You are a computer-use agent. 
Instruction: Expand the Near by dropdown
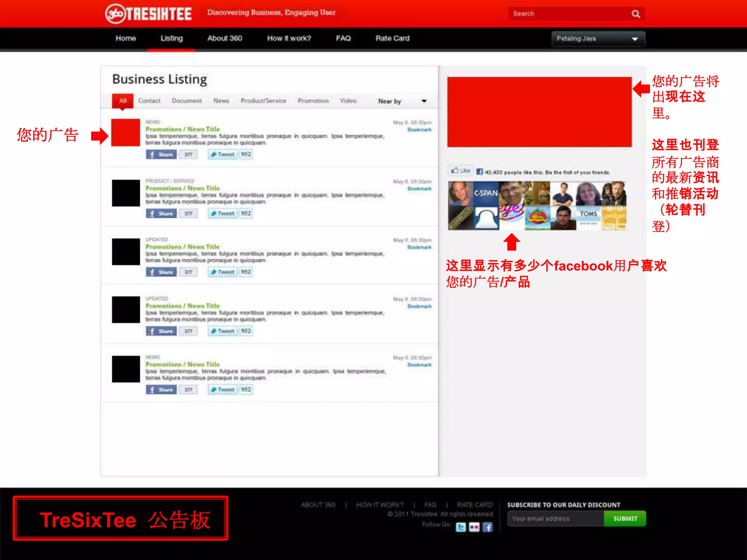click(x=402, y=101)
